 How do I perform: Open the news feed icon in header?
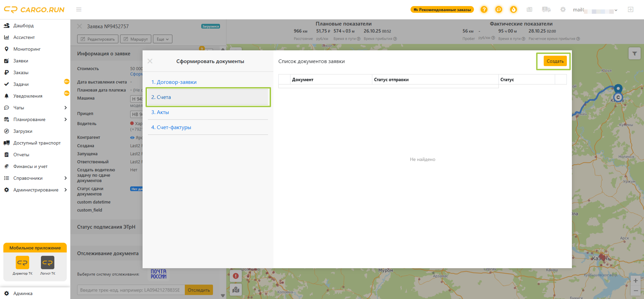[x=530, y=9]
